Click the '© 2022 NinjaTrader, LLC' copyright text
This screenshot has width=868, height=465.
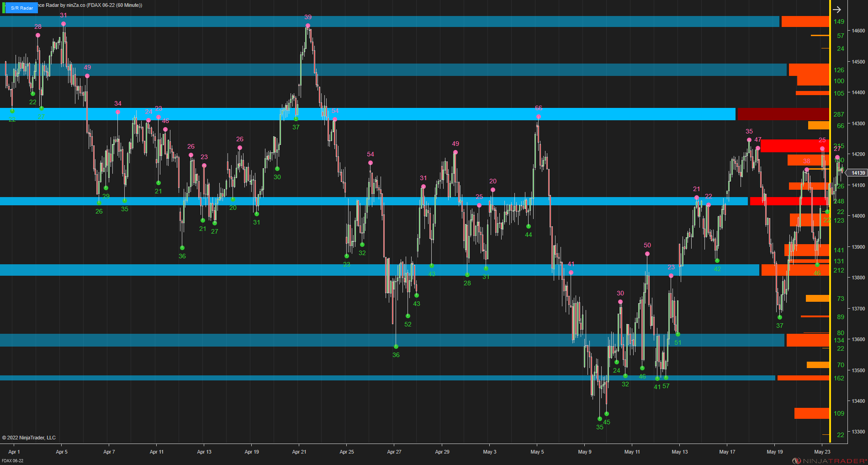[x=29, y=438]
